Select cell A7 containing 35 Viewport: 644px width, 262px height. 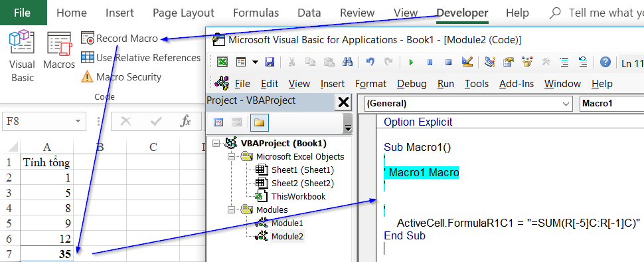[x=47, y=253]
